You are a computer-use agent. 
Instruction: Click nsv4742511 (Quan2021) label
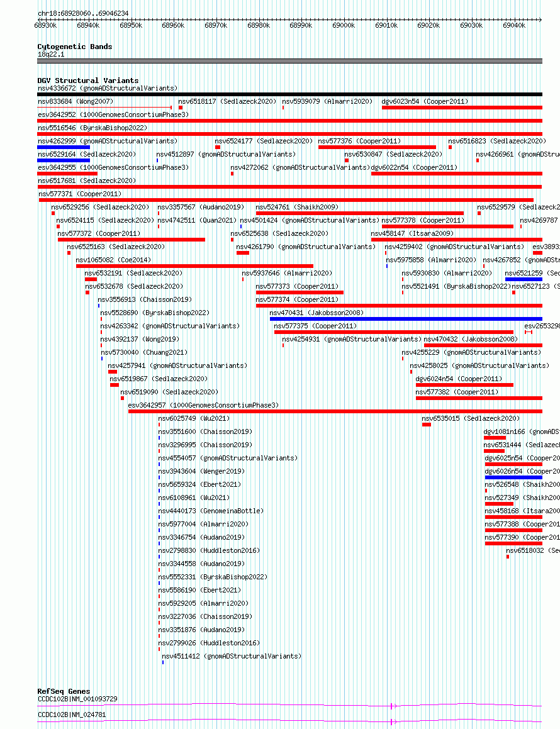(x=197, y=220)
